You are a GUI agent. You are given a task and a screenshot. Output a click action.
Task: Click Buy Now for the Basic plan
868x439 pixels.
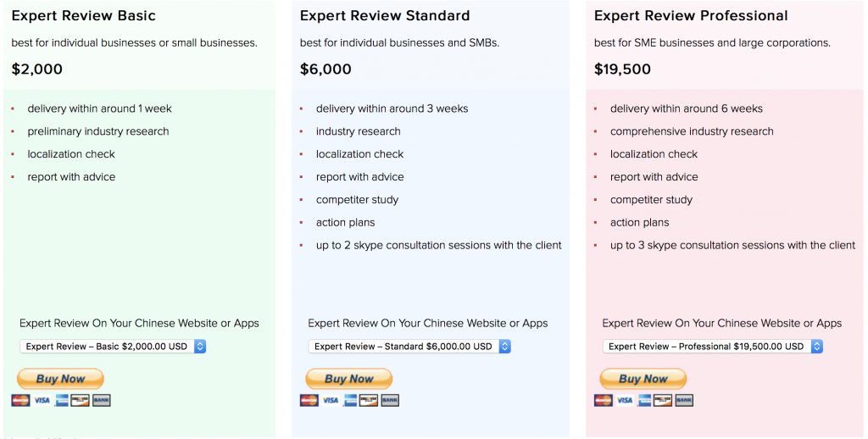pos(60,379)
